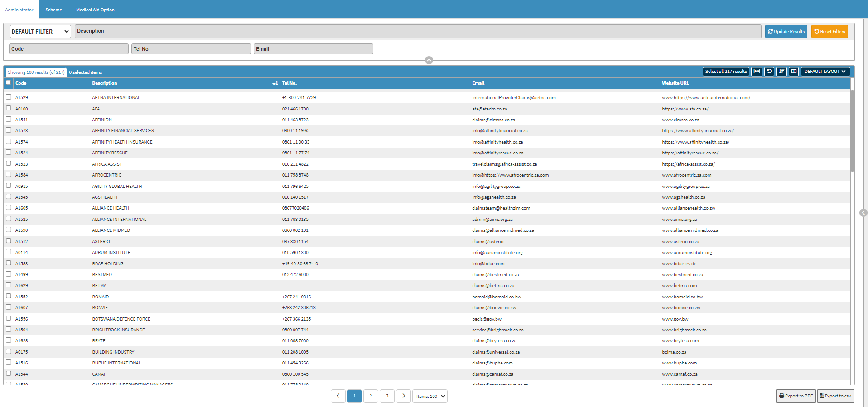Switch to Scheme tab
This screenshot has height=407, width=868.
tap(53, 10)
